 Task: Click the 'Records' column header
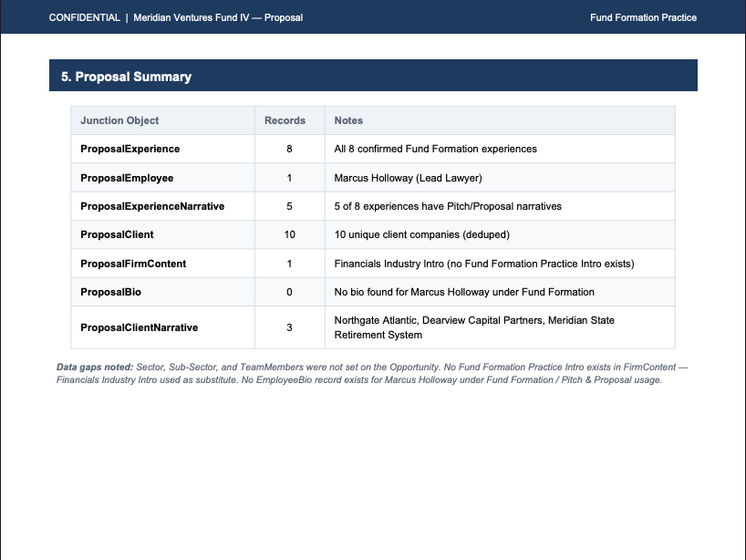(x=285, y=120)
